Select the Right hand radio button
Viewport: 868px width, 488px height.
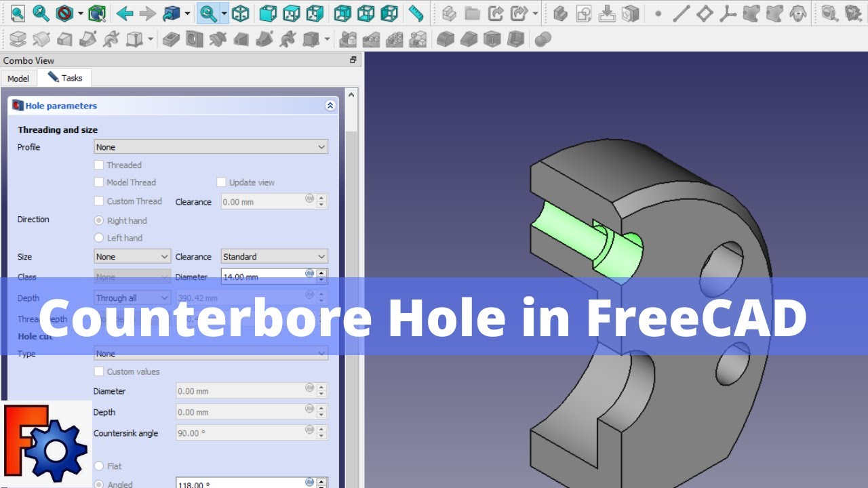pos(99,220)
